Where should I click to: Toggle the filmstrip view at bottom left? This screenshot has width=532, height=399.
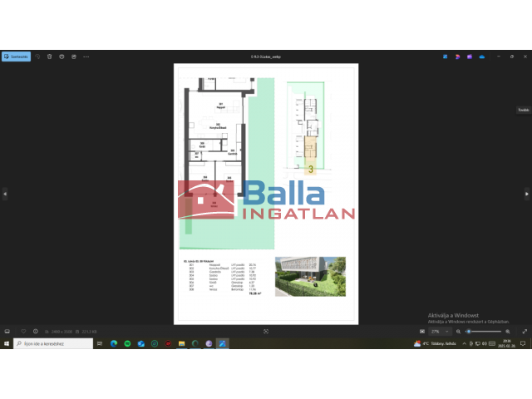click(7, 331)
